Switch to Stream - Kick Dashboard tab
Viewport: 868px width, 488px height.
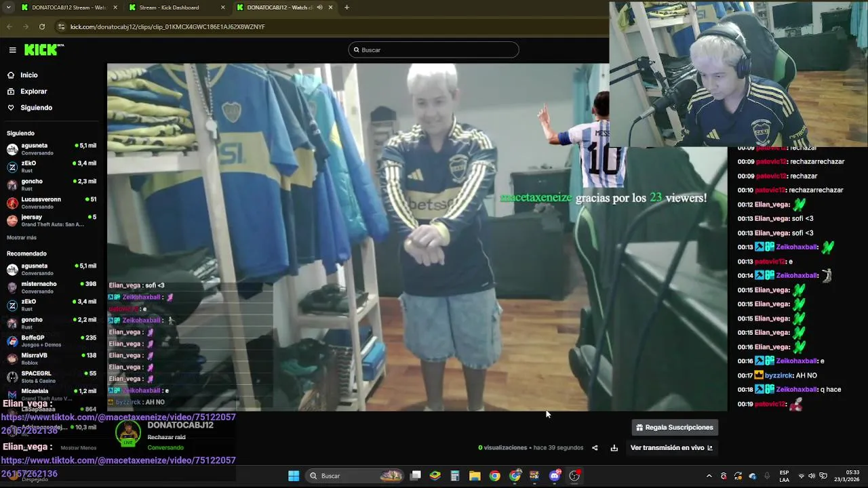coord(176,7)
